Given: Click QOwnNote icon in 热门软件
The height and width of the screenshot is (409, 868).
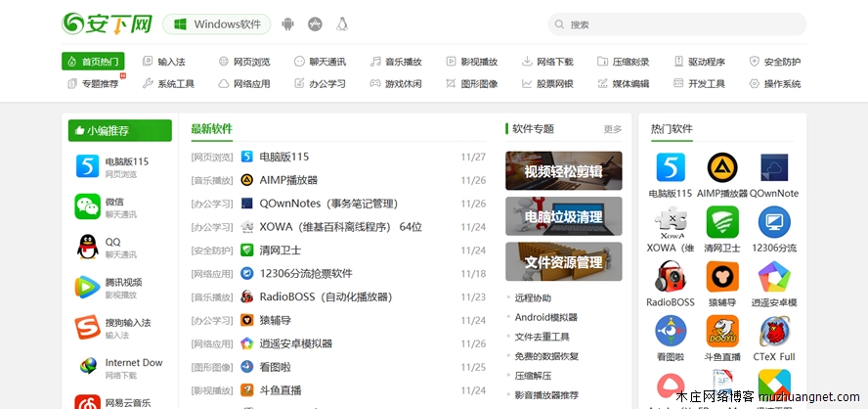Looking at the screenshot, I should point(774,167).
